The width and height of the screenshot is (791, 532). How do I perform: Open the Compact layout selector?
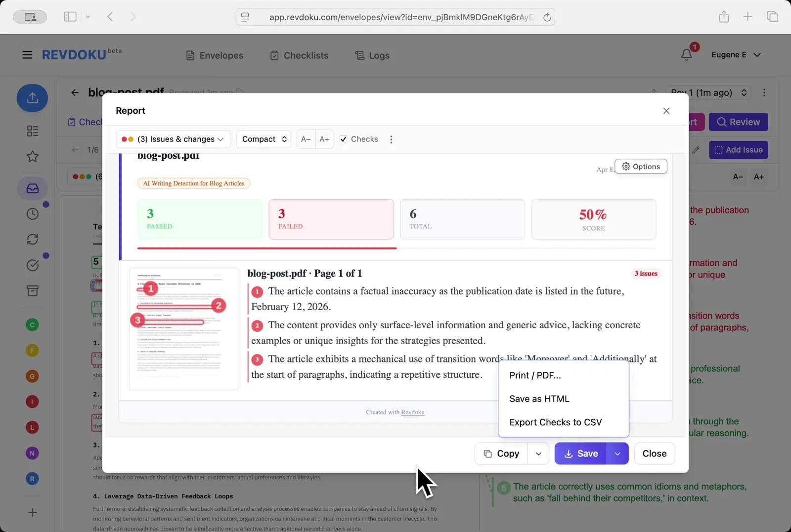point(264,139)
